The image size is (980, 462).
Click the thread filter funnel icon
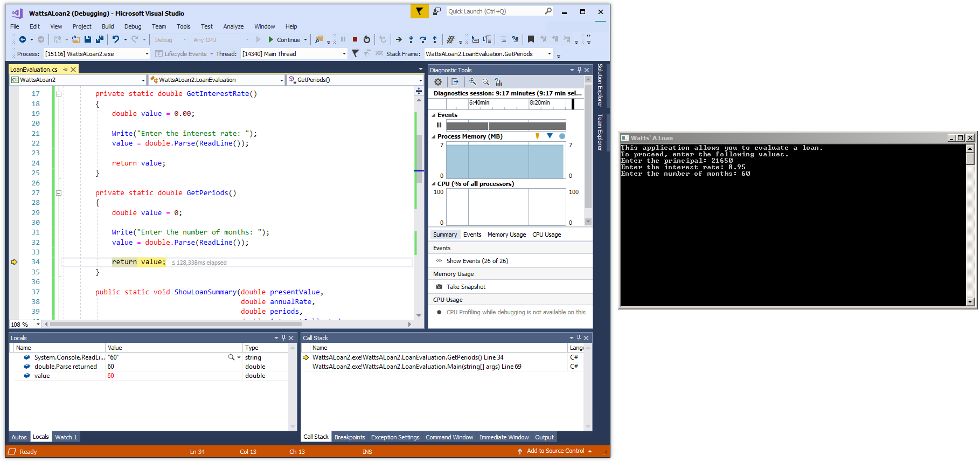tap(355, 53)
